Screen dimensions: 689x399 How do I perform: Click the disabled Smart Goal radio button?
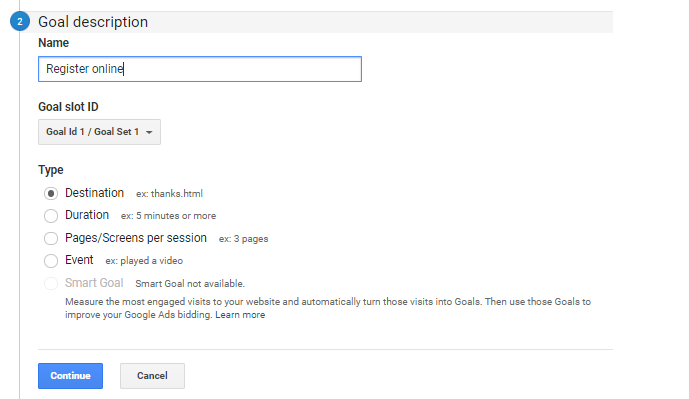[51, 283]
